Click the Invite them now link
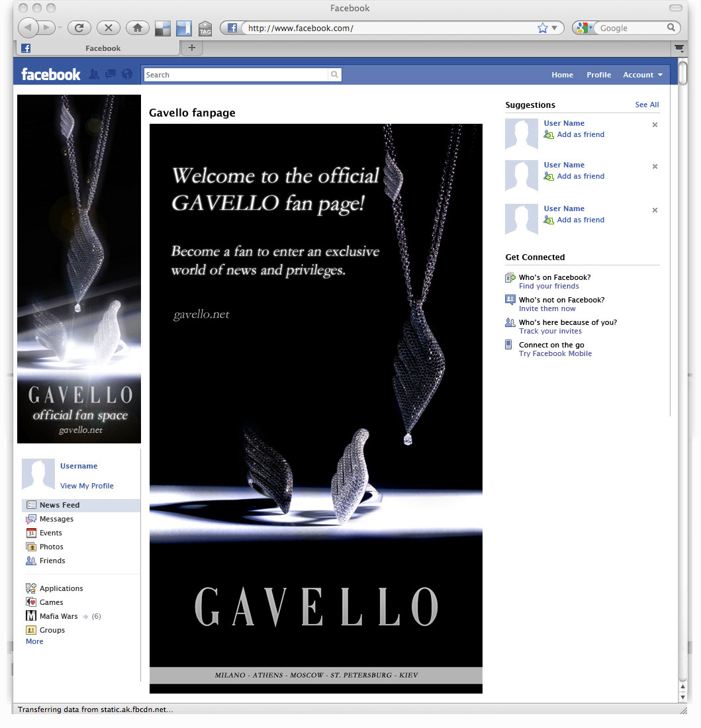 tap(547, 308)
